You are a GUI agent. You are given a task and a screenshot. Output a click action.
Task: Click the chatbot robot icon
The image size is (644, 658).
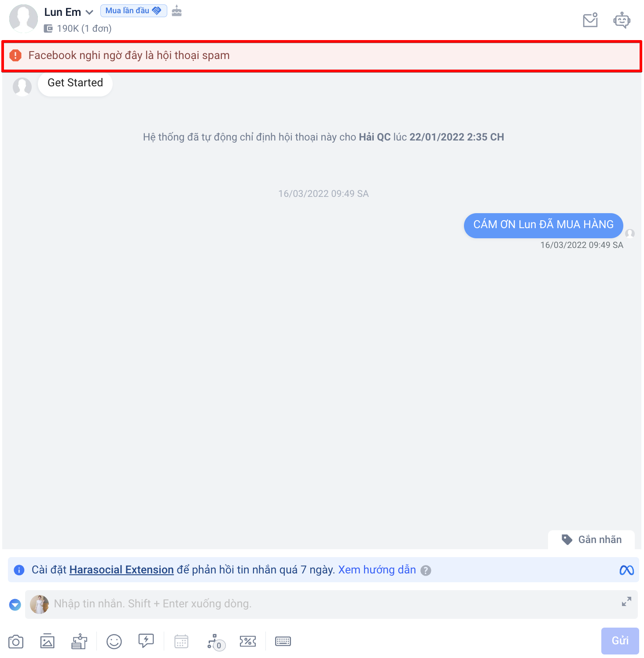tap(622, 20)
